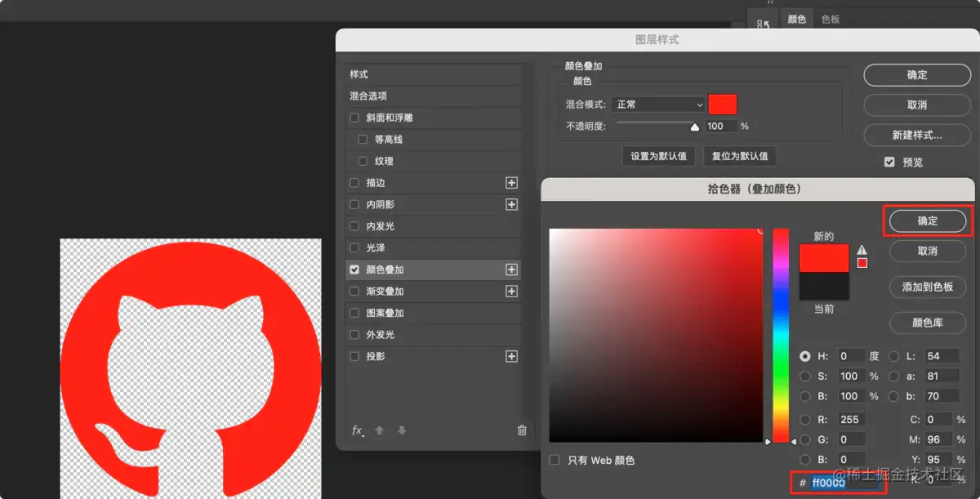Open the 颜色库 button
Screen dimensions: 980x499
point(928,323)
